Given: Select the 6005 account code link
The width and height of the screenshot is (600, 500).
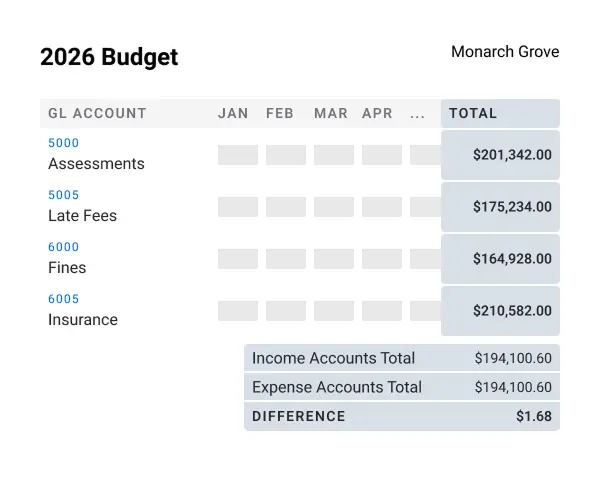Looking at the screenshot, I should tap(63, 299).
